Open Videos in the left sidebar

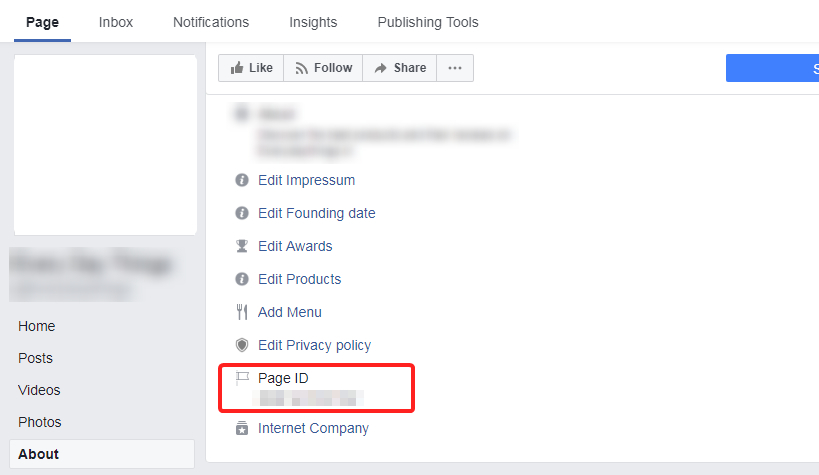pos(39,390)
